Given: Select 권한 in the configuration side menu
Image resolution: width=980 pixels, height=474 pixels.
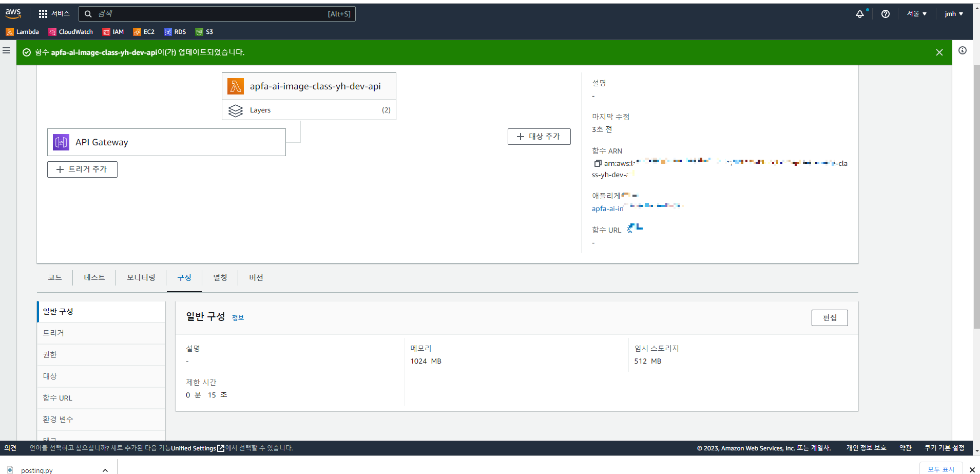Looking at the screenshot, I should click(x=102, y=355).
